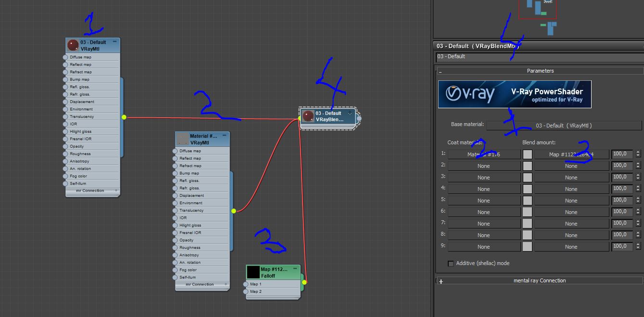644x317 pixels.
Task: Click the Diffuse map input socket on 03 - Default
Action: tap(65, 57)
